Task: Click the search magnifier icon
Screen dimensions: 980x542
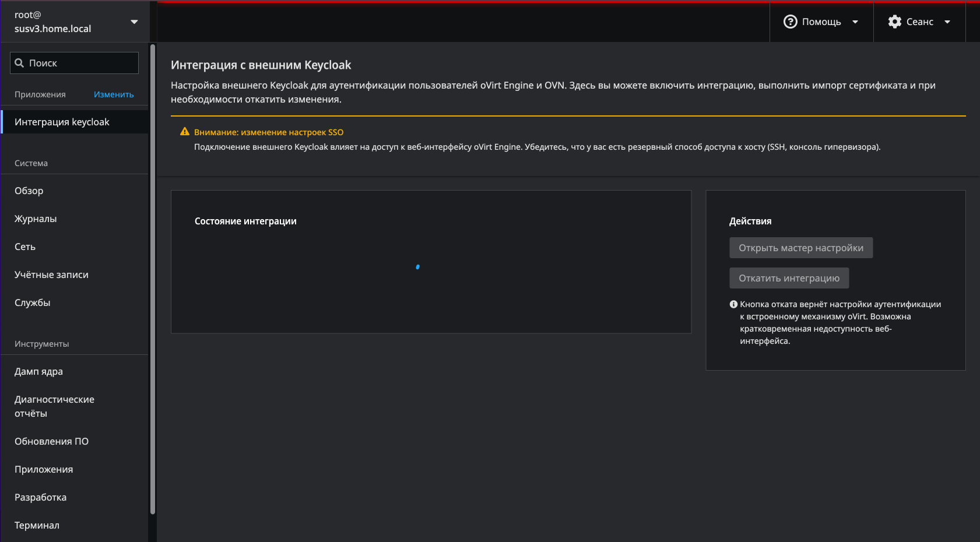Action: point(19,63)
